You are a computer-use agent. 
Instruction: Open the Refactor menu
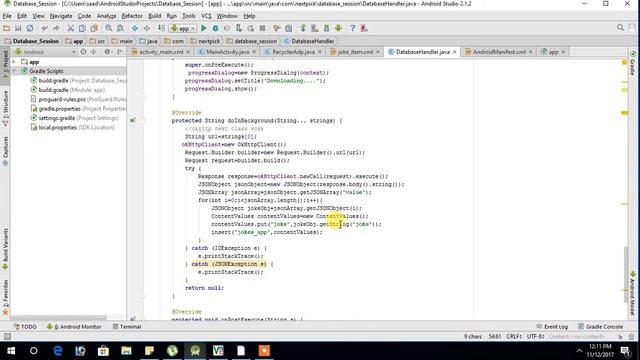[132, 16]
